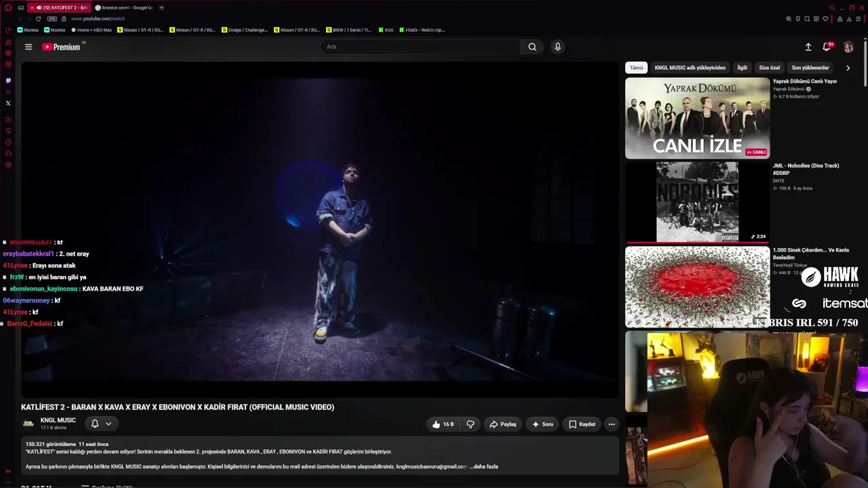The height and width of the screenshot is (488, 868).
Task: Click the KNGL MUSIC channel avatar
Action: click(x=28, y=424)
